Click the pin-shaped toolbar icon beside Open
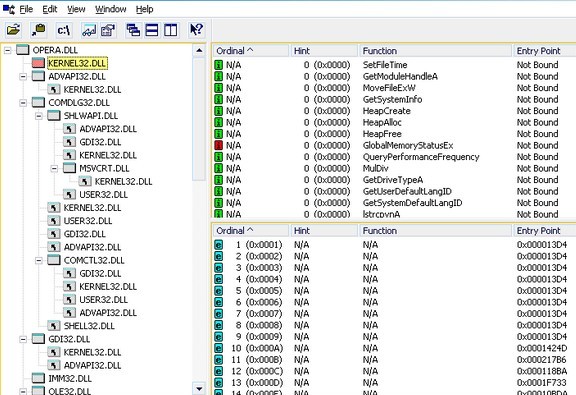The width and height of the screenshot is (576, 395). coord(38,30)
